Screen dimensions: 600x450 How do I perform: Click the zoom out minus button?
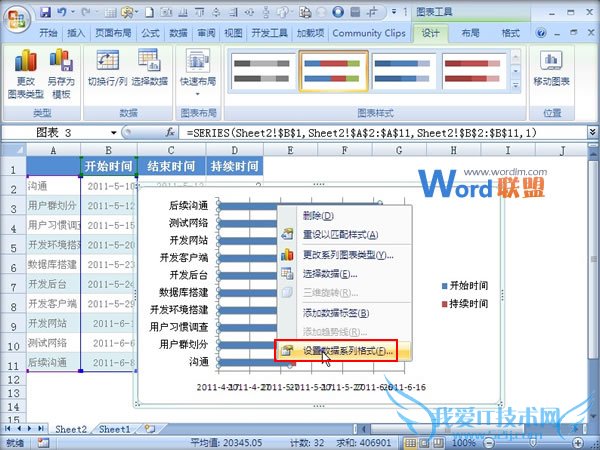tap(488, 443)
